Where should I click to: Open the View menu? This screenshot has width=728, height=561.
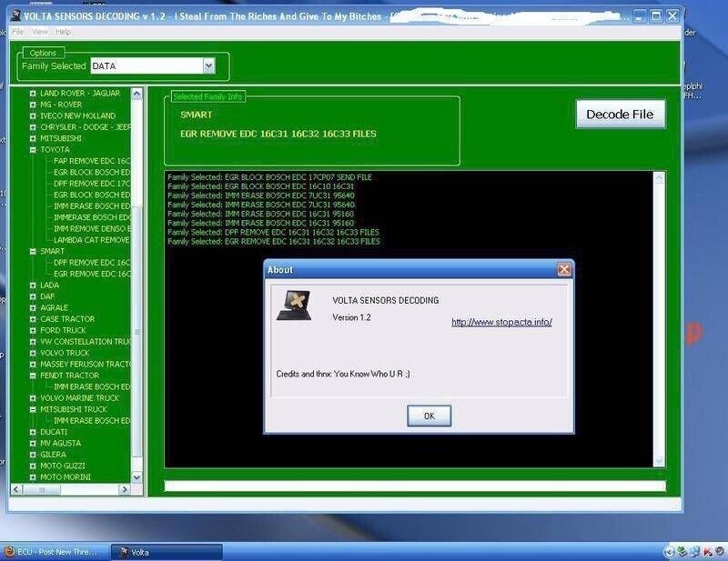(x=39, y=32)
